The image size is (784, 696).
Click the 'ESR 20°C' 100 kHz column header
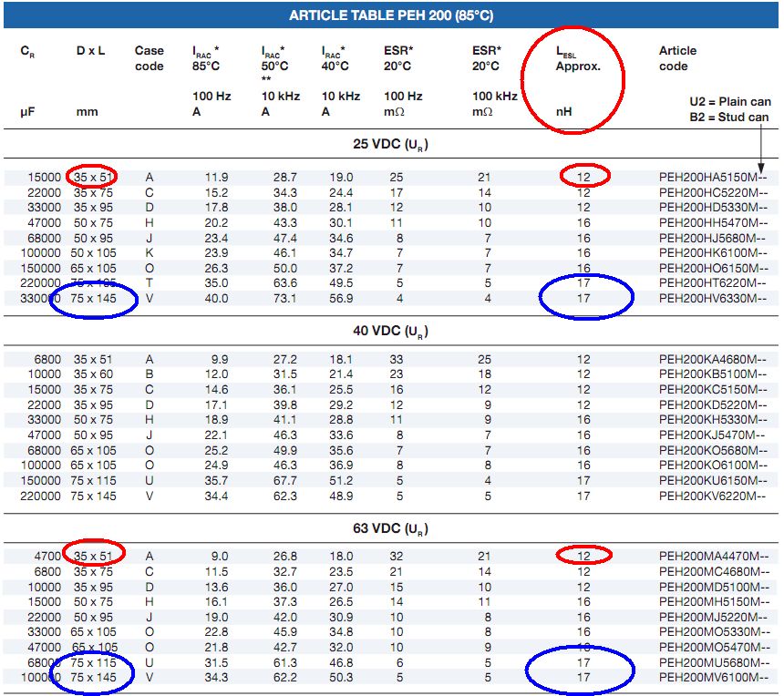pos(487,58)
